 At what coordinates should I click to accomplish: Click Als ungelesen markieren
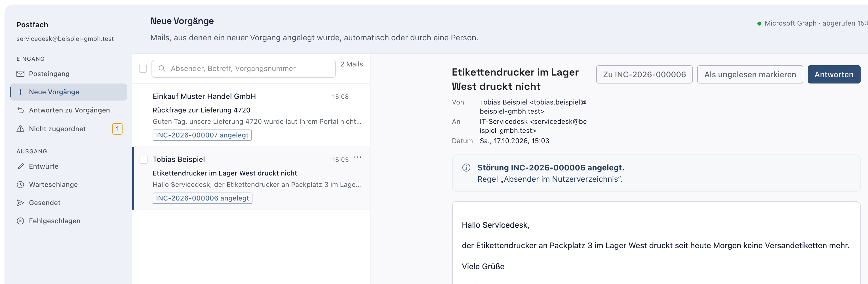pos(750,74)
